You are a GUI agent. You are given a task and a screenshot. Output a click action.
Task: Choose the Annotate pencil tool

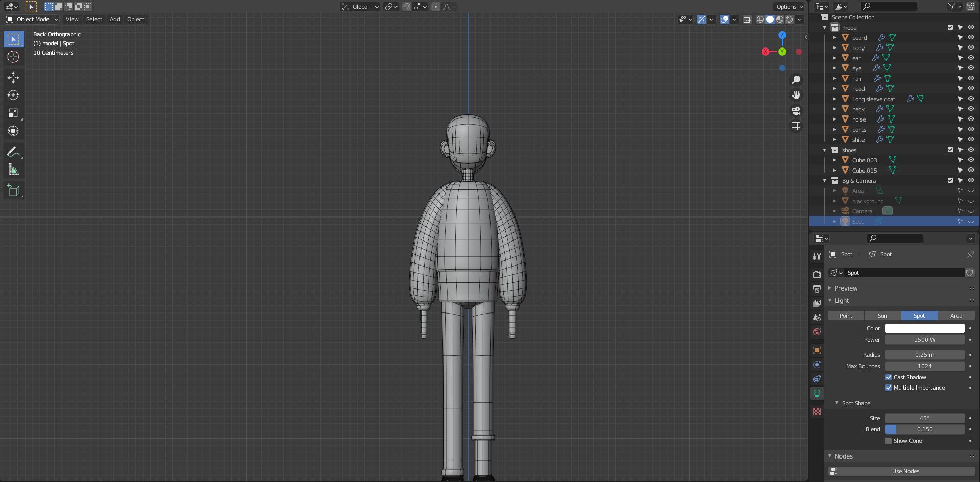[13, 152]
